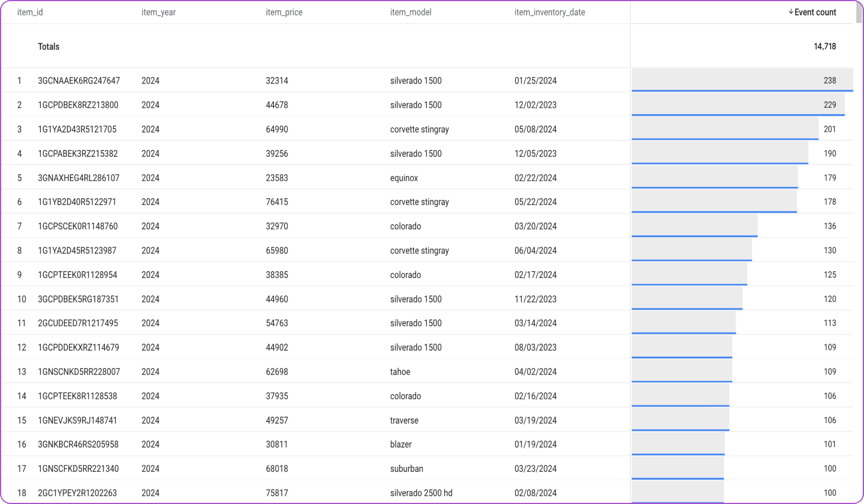Click the vertical scrollbar thumb

pos(860,12)
